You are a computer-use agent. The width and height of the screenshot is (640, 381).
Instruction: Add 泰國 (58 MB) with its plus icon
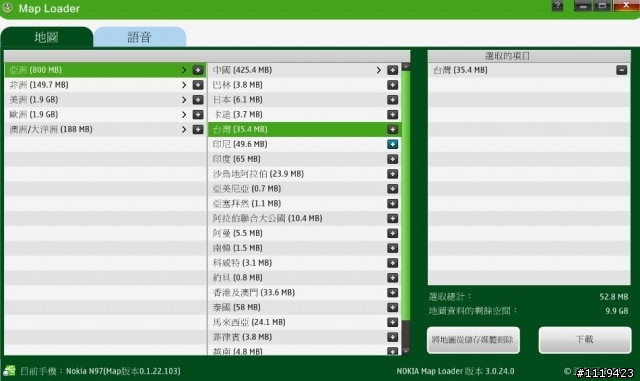(x=393, y=307)
